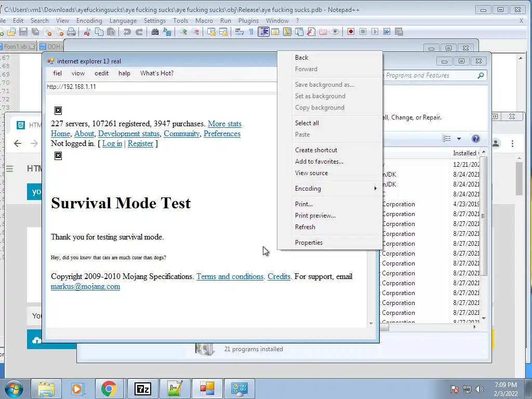Run macro multiple times with fast-forward icon
Screen dimensions: 532x399
tap(387, 32)
